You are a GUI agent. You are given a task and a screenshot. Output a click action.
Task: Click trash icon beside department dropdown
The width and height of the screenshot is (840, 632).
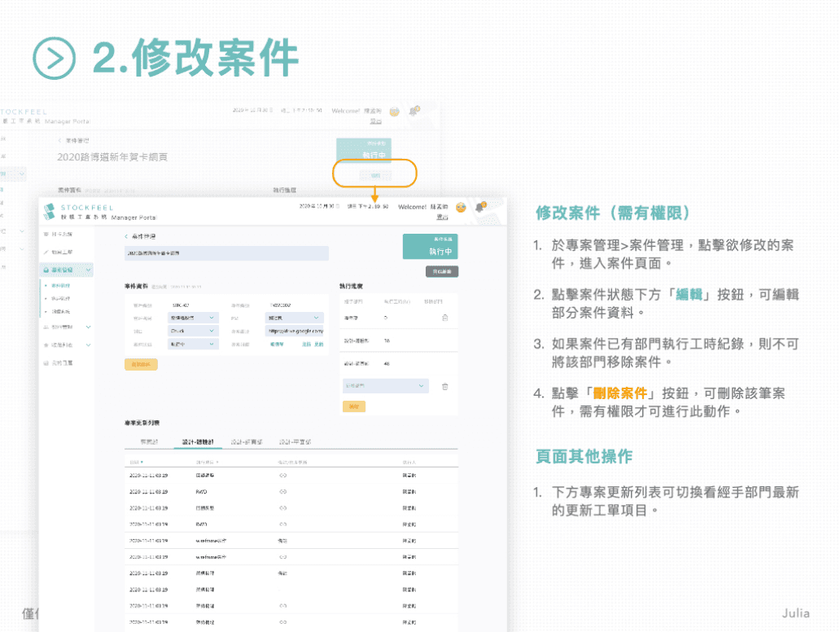(x=444, y=386)
